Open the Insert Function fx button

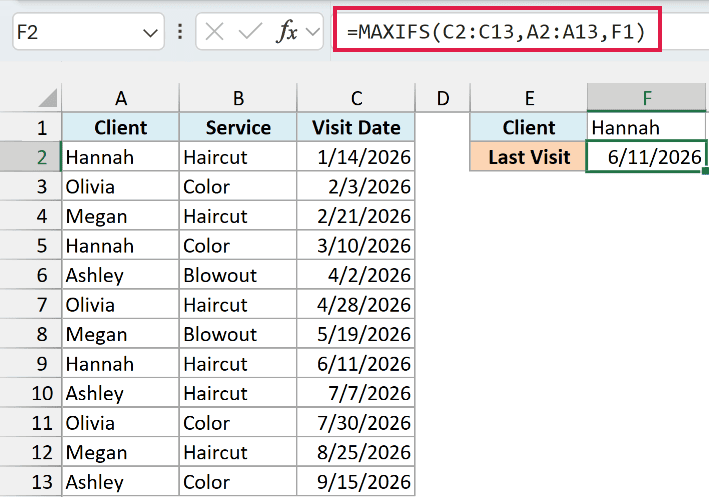[x=287, y=32]
